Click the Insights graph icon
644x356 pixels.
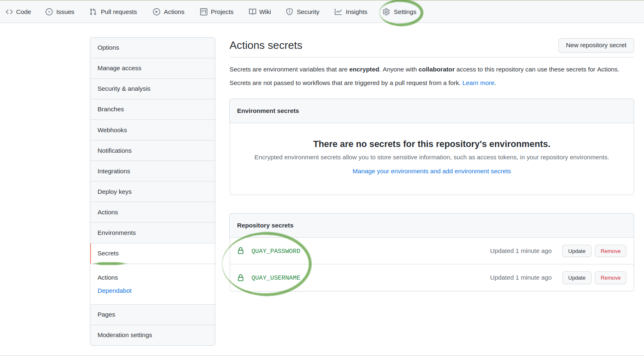[338, 12]
